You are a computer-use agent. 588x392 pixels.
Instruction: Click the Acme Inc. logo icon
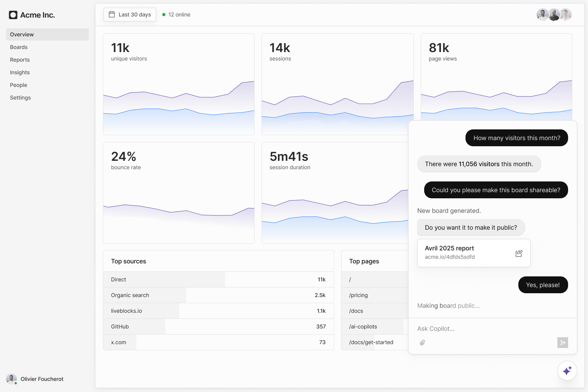(13, 15)
